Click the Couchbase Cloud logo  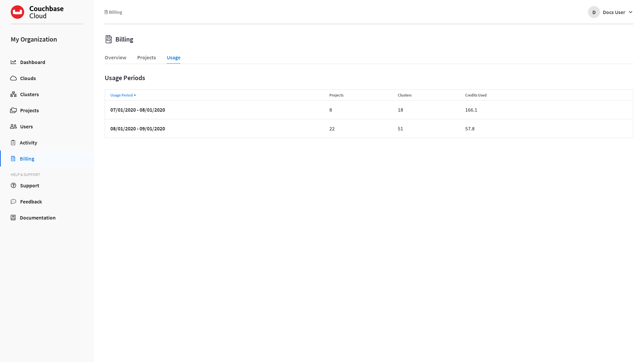pos(37,12)
